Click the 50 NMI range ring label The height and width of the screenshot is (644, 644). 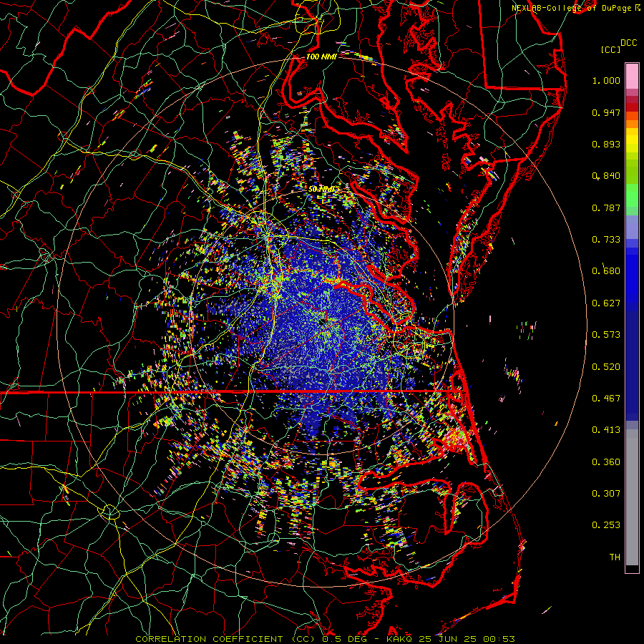pos(321,189)
